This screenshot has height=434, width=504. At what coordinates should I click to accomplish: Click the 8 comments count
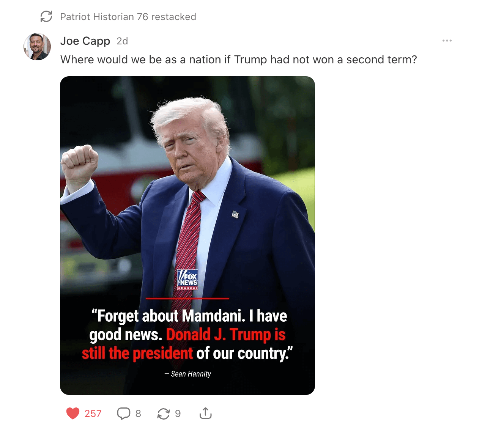tap(138, 414)
